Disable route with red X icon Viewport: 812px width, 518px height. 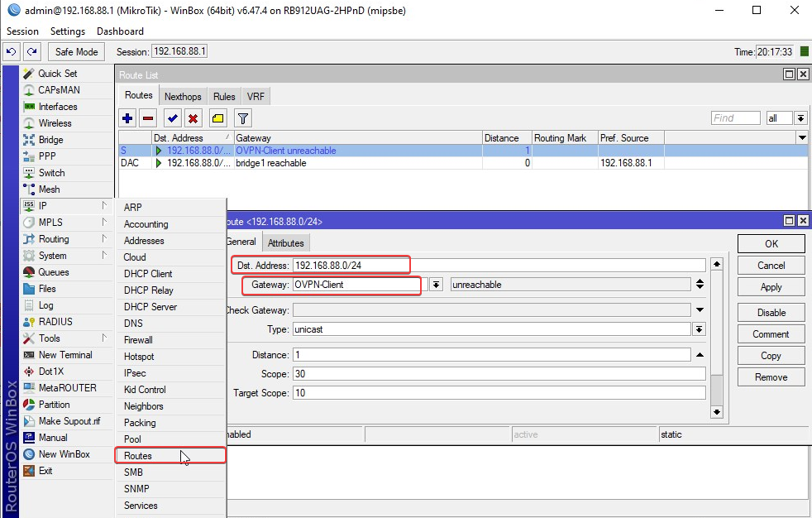click(x=193, y=118)
